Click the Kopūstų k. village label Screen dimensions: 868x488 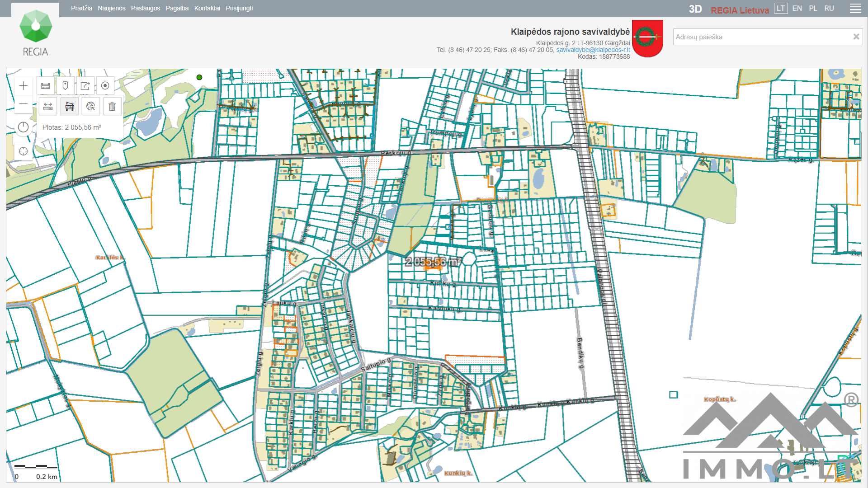[x=720, y=399]
